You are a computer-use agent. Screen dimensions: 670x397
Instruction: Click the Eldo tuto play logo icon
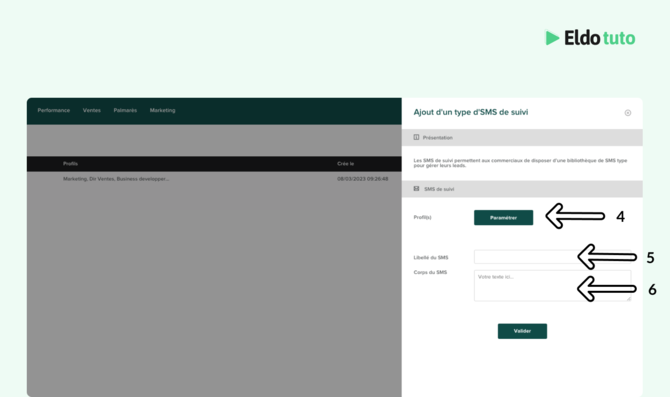click(x=552, y=38)
